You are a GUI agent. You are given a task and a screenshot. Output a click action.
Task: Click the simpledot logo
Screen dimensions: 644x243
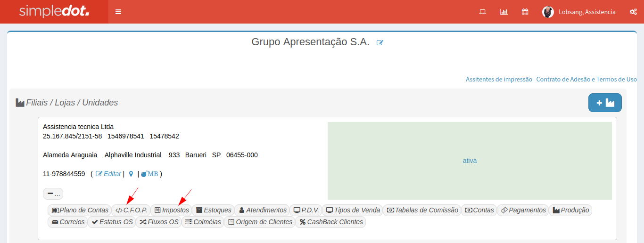pos(54,12)
